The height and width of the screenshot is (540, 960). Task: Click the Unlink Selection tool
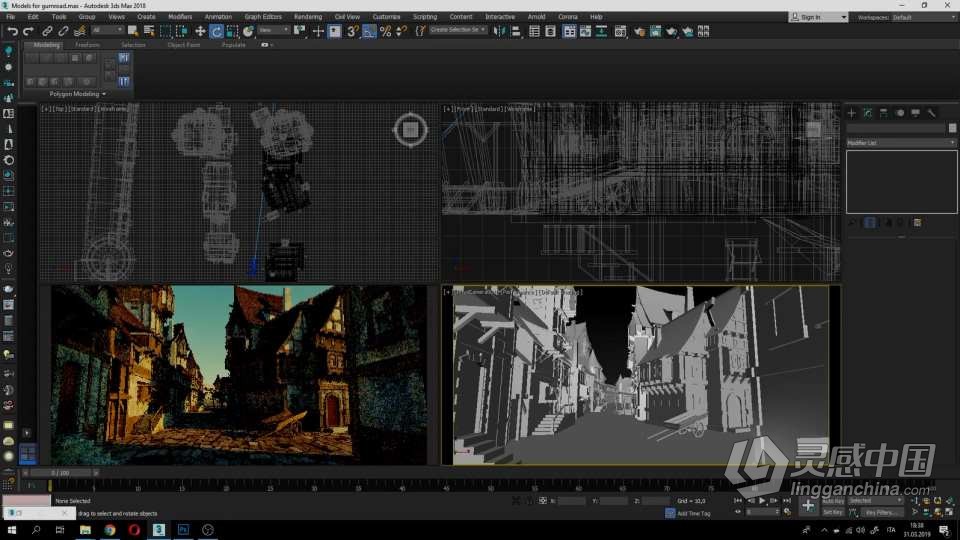click(63, 31)
